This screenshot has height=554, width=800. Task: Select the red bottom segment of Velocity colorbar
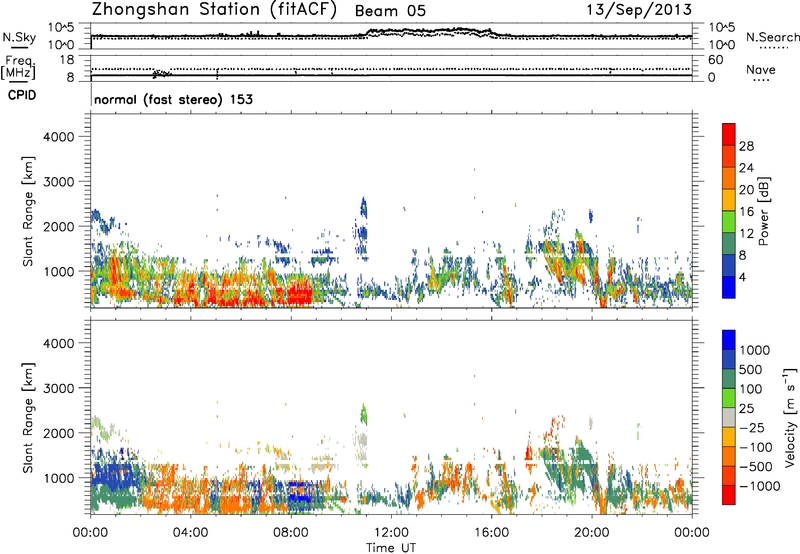[x=729, y=495]
